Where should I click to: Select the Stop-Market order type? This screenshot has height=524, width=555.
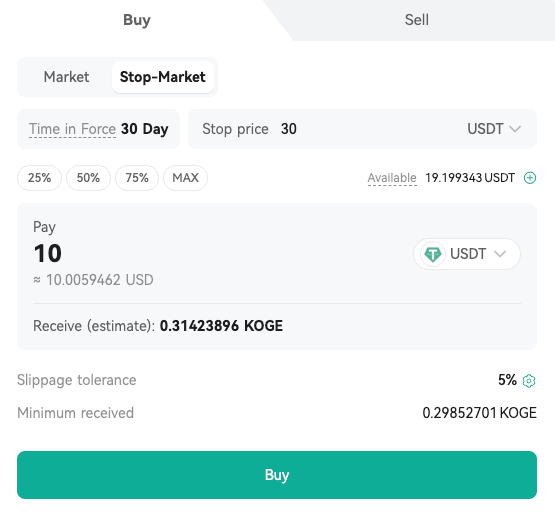162,77
